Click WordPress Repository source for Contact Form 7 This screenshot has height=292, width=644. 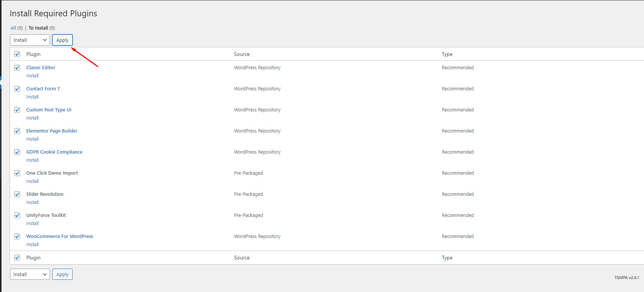(x=257, y=88)
